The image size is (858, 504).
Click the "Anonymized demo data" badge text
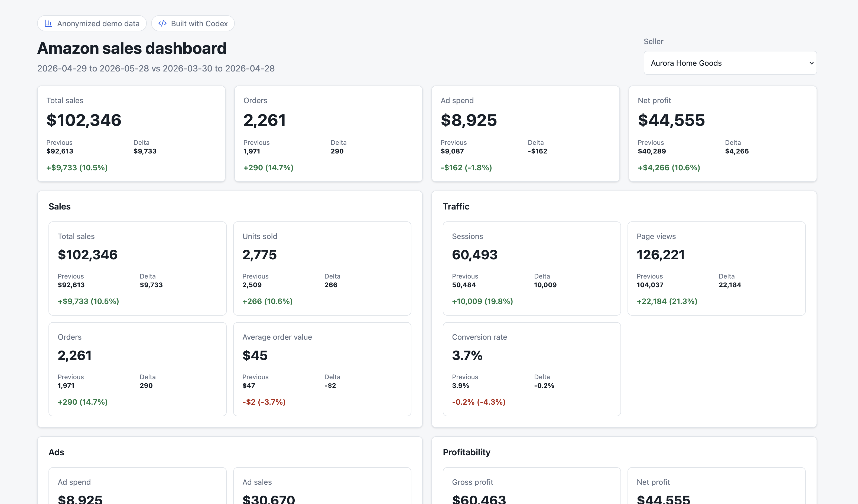click(x=98, y=24)
